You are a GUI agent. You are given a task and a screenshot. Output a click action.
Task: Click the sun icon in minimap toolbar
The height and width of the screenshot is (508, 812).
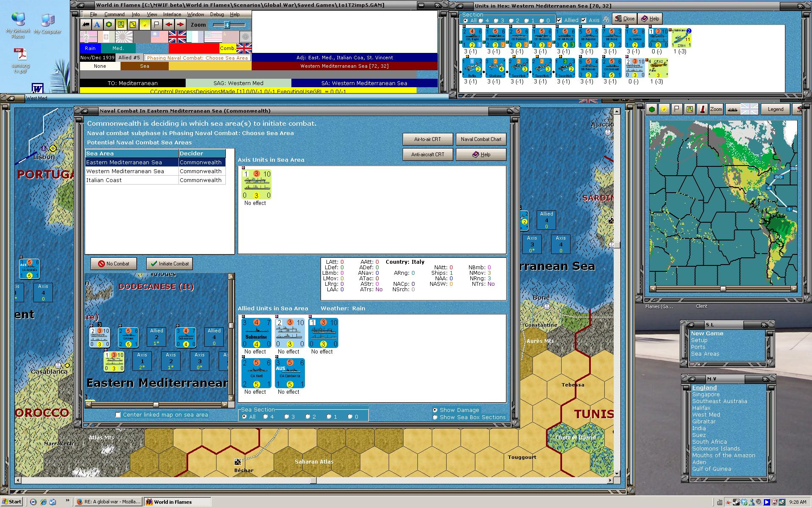[x=664, y=109]
